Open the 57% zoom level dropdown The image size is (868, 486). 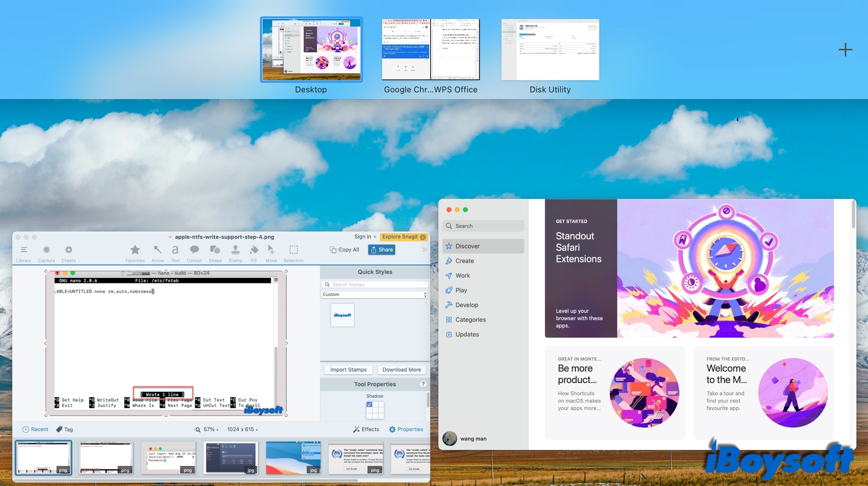[x=211, y=429]
